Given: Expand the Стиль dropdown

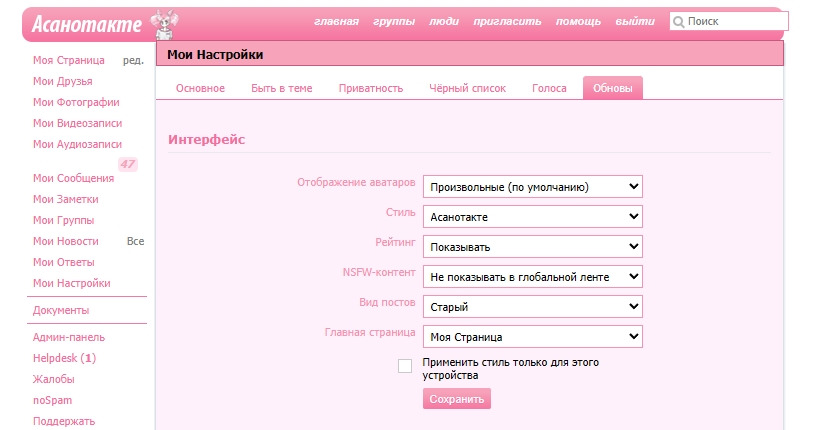Looking at the screenshot, I should pyautogui.click(x=532, y=216).
